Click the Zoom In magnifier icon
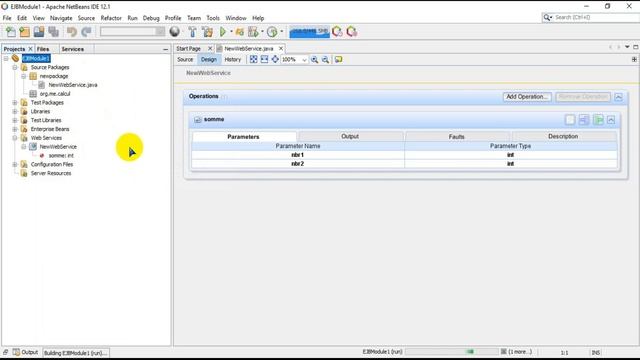The image size is (640, 360). pos(315,60)
